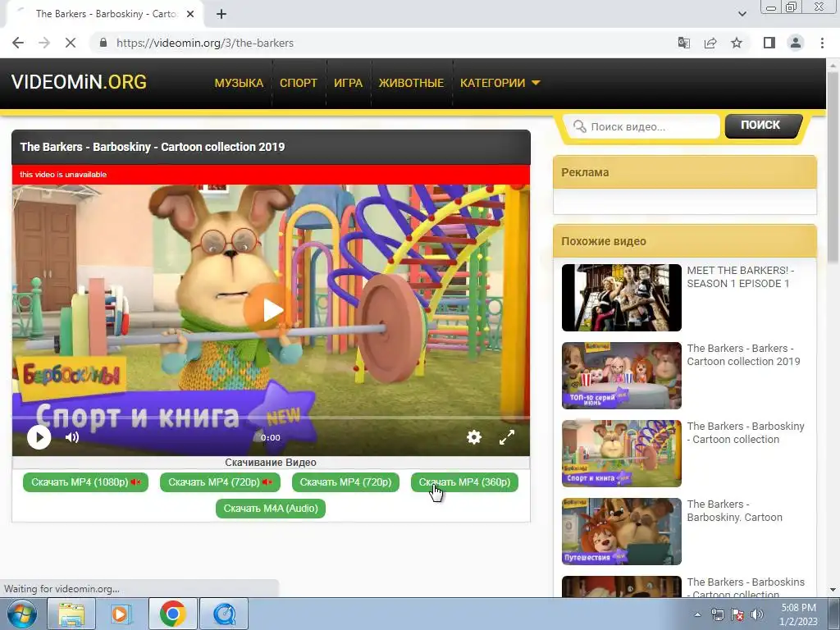840x630 pixels.
Task: Switch the video to fullscreen
Action: click(507, 437)
